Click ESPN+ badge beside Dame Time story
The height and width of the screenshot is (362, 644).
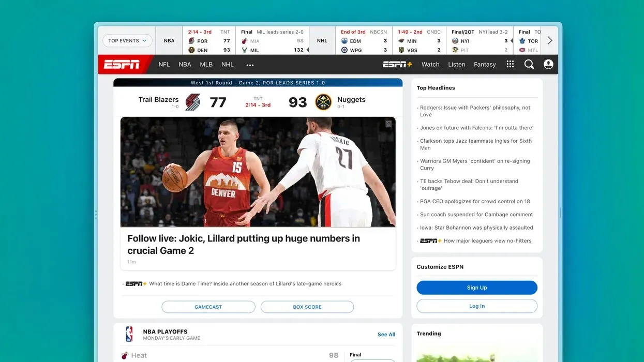click(x=137, y=284)
